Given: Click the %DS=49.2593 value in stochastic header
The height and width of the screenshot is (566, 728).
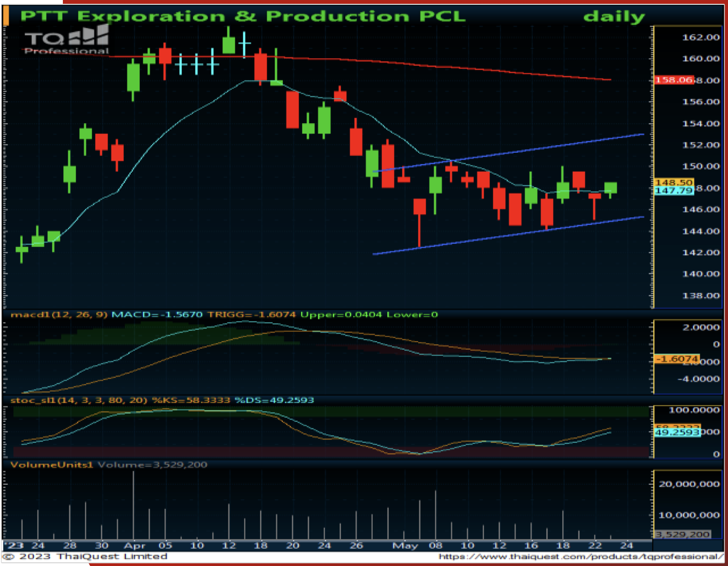Looking at the screenshot, I should [274, 400].
